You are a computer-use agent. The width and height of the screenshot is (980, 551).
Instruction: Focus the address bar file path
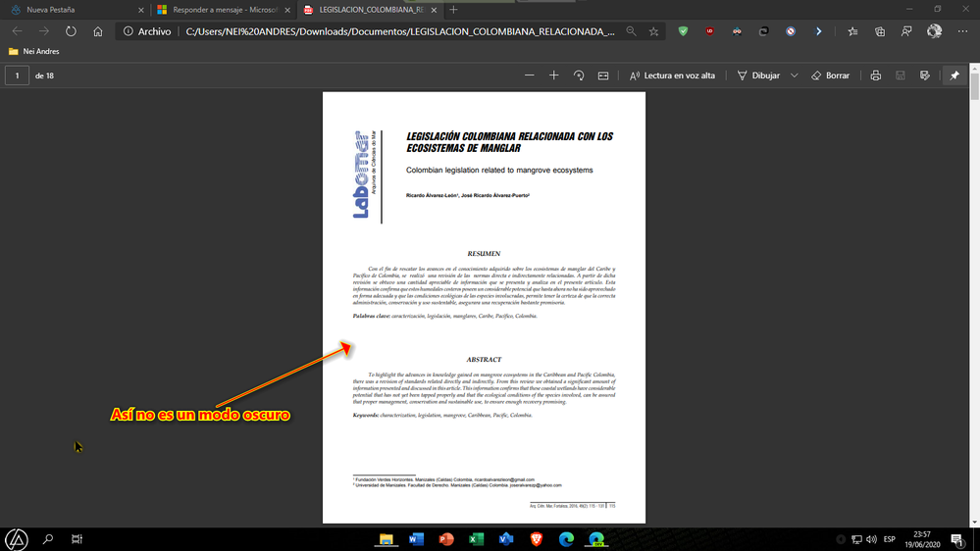click(400, 31)
